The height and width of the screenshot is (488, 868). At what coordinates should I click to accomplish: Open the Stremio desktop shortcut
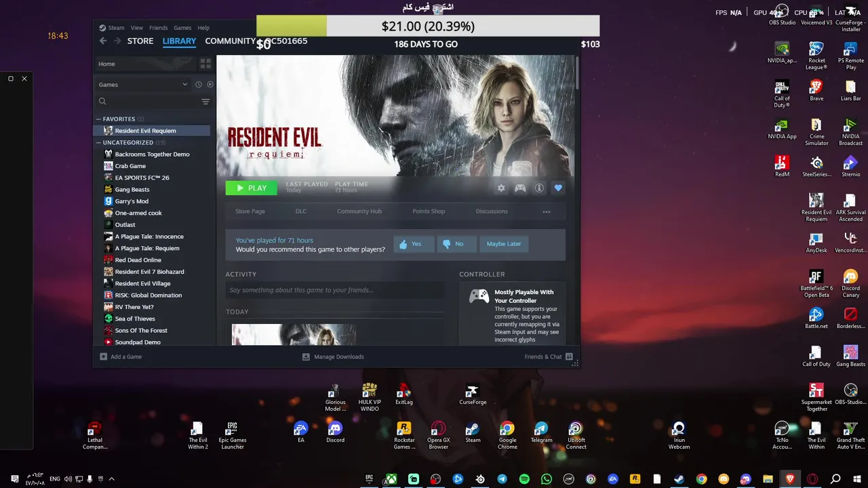tap(850, 167)
